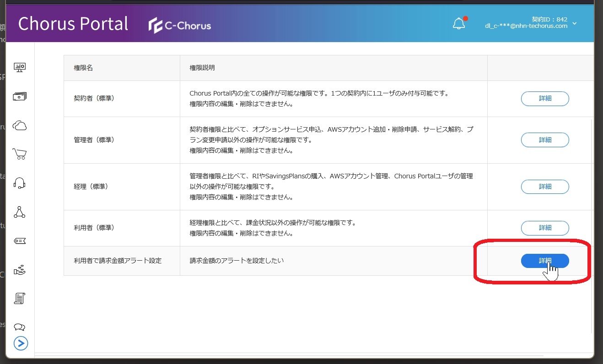Expand the account dropdown chevron
Image resolution: width=603 pixels, height=364 pixels.
[x=575, y=23]
